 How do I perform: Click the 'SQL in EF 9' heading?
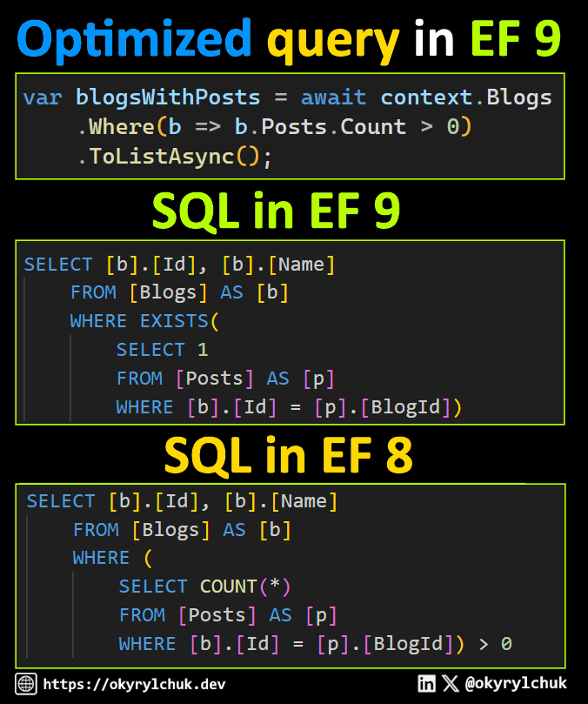point(277,211)
